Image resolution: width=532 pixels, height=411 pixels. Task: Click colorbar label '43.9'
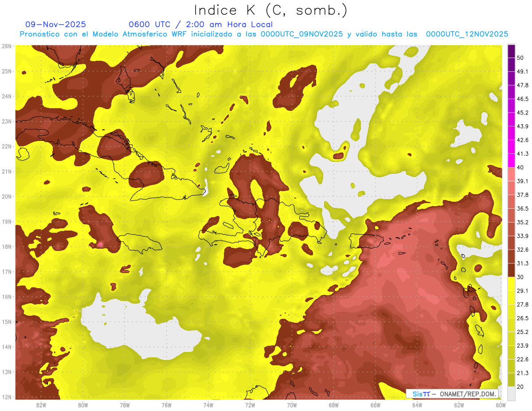point(523,126)
